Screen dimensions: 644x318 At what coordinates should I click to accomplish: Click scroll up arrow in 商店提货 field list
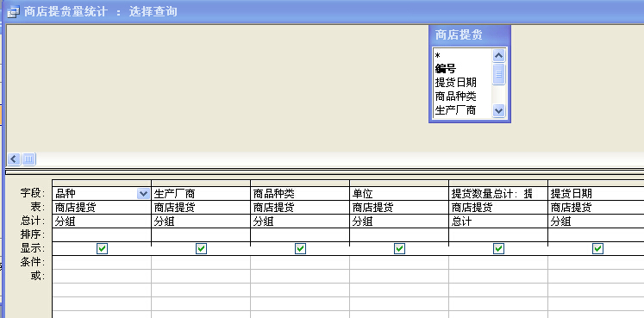point(498,55)
